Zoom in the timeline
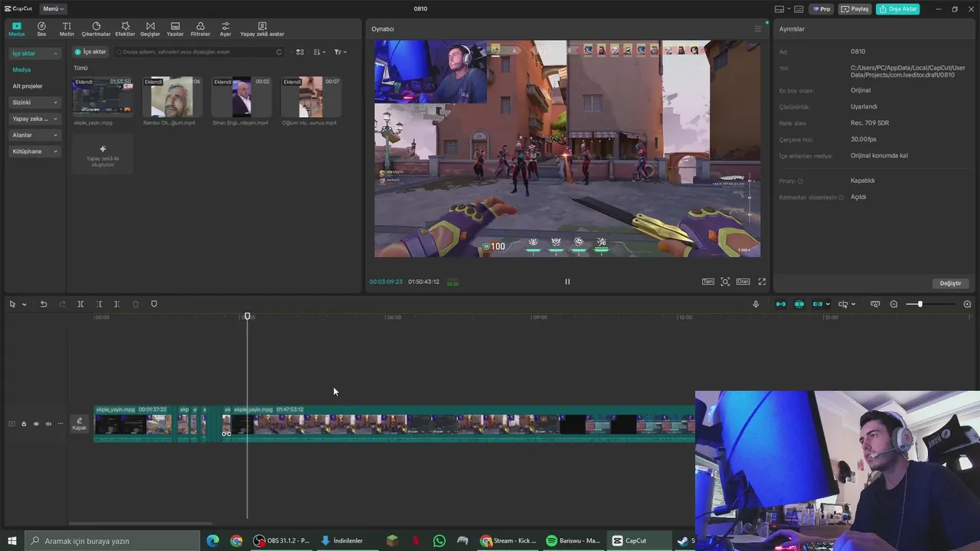The image size is (980, 551). (x=967, y=305)
